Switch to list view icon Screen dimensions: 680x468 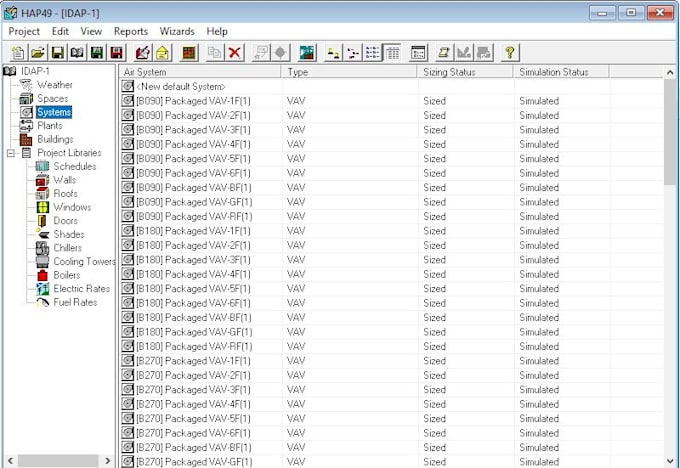373,53
